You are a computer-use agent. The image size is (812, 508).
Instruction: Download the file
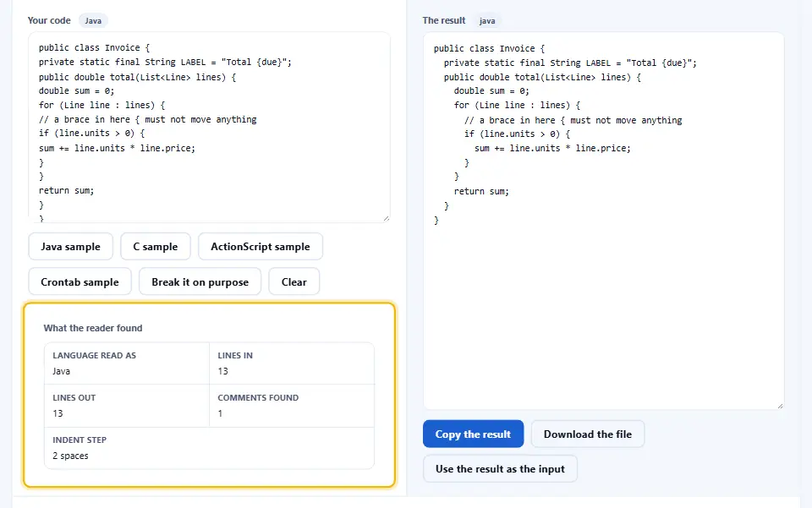click(588, 434)
